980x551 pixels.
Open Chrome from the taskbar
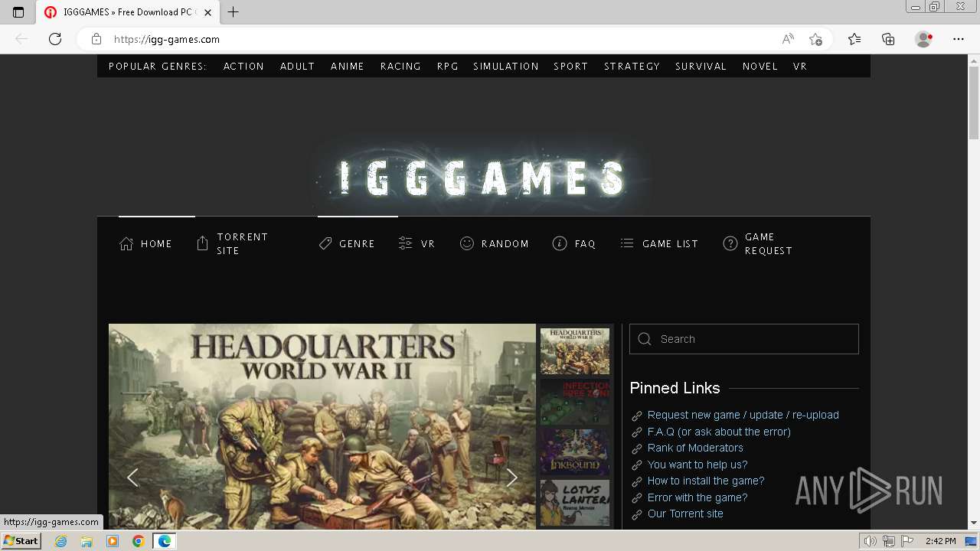(x=139, y=541)
